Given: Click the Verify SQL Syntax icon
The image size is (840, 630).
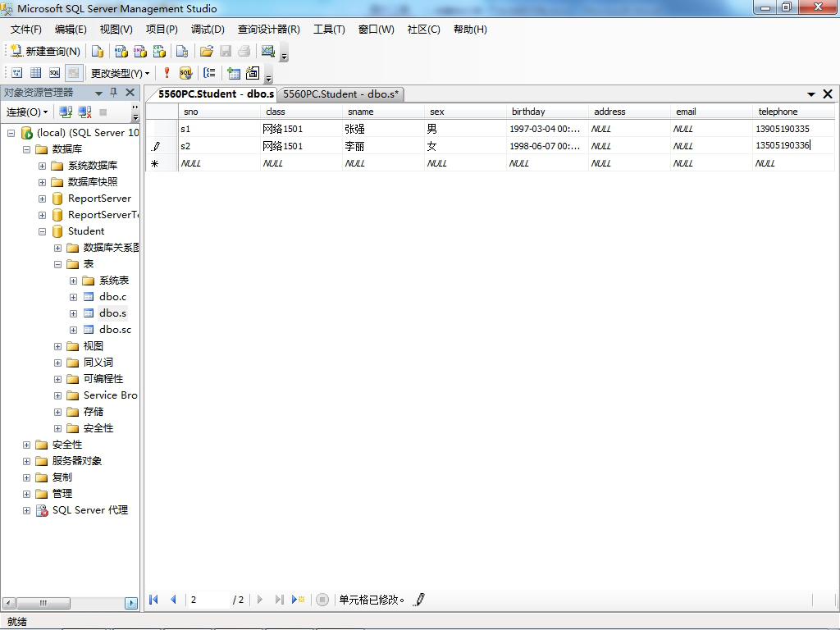Looking at the screenshot, I should coord(185,73).
